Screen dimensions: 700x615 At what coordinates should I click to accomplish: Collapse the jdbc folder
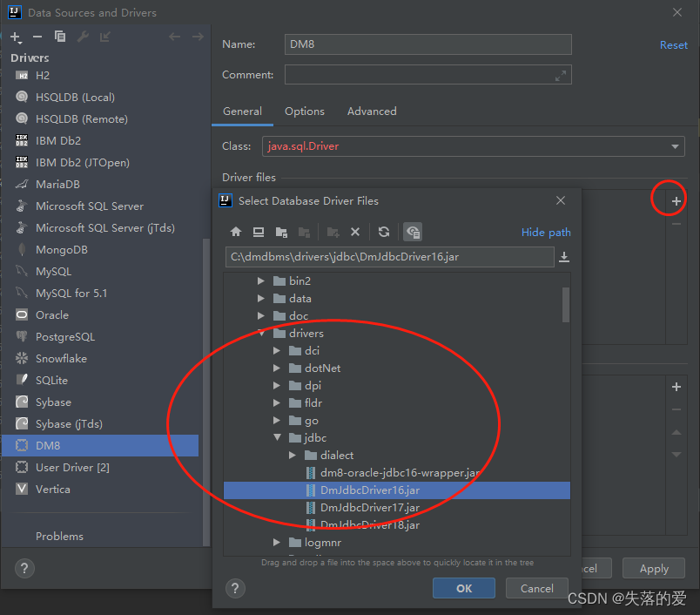277,437
